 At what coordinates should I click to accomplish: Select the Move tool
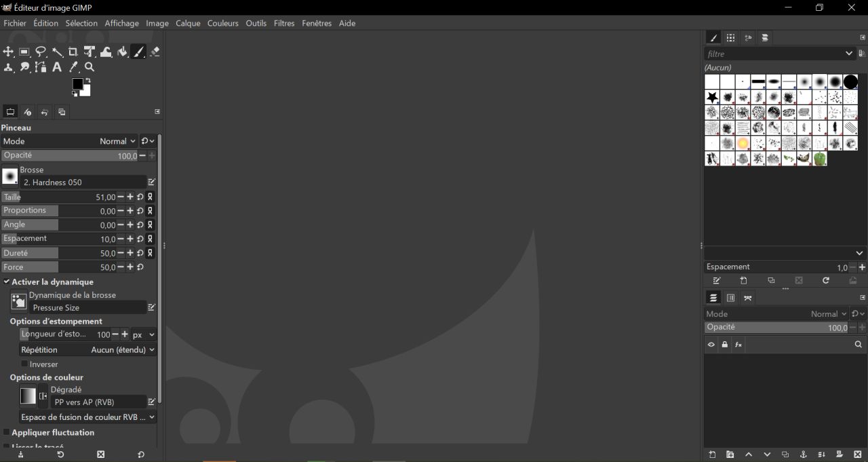[x=9, y=52]
